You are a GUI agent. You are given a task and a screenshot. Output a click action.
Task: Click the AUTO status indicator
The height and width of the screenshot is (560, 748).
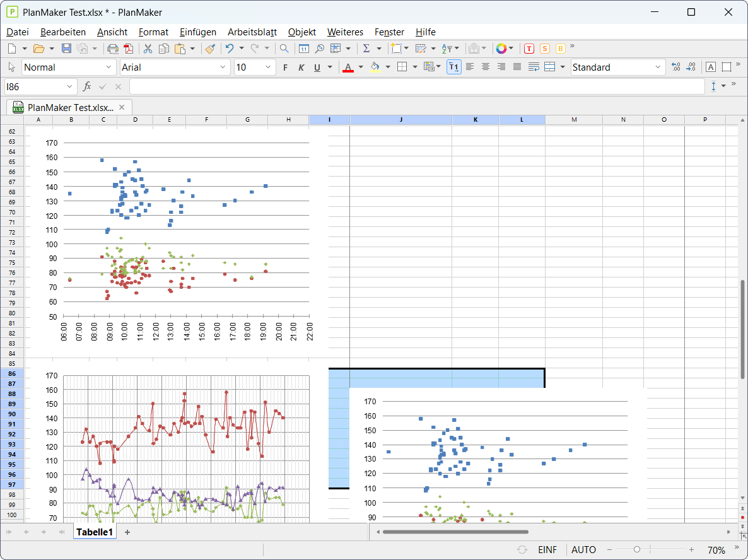[x=583, y=550]
